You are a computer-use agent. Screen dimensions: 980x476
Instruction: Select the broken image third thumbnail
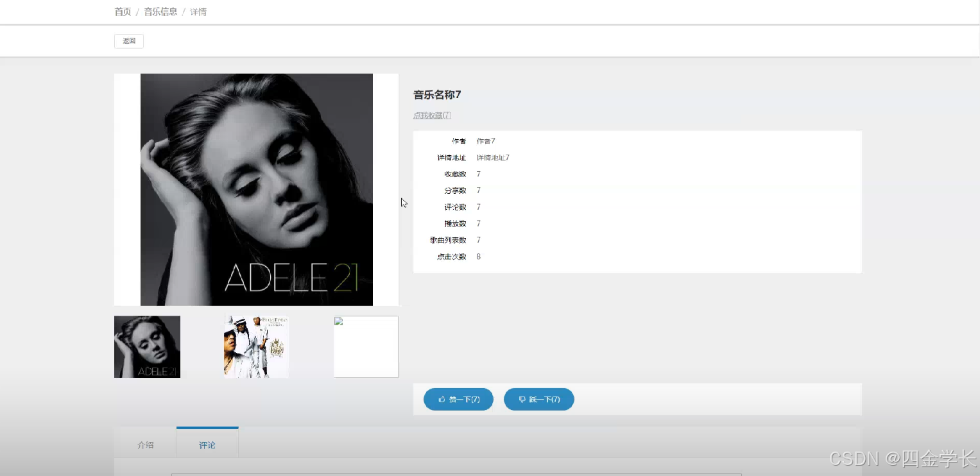366,346
